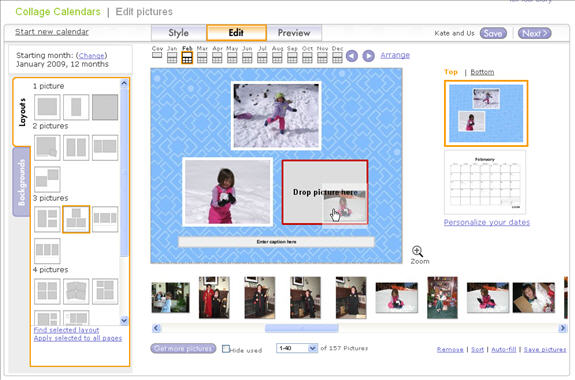575x380 pixels.
Task: Go to next month with right arrow
Action: pyautogui.click(x=369, y=56)
